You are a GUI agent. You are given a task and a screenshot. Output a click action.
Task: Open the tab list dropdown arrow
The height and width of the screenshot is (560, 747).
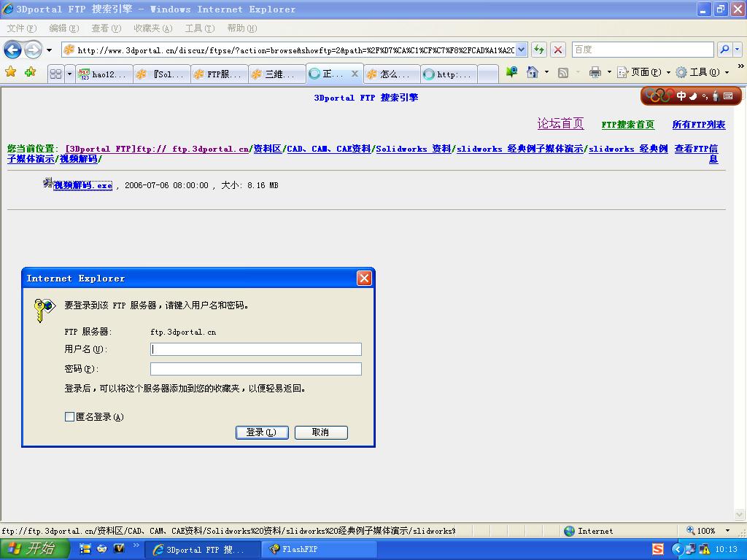point(69,74)
